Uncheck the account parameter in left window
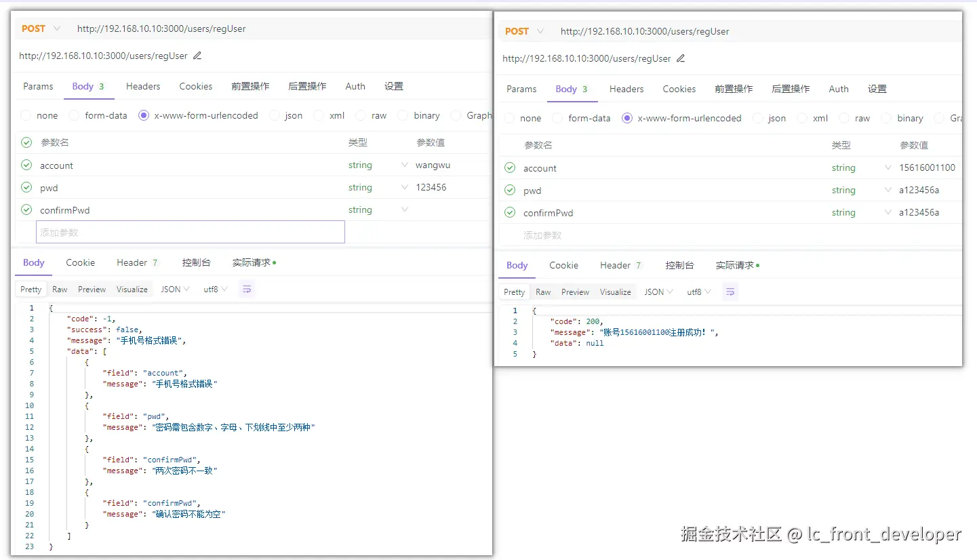This screenshot has height=560, width=977. [x=26, y=165]
